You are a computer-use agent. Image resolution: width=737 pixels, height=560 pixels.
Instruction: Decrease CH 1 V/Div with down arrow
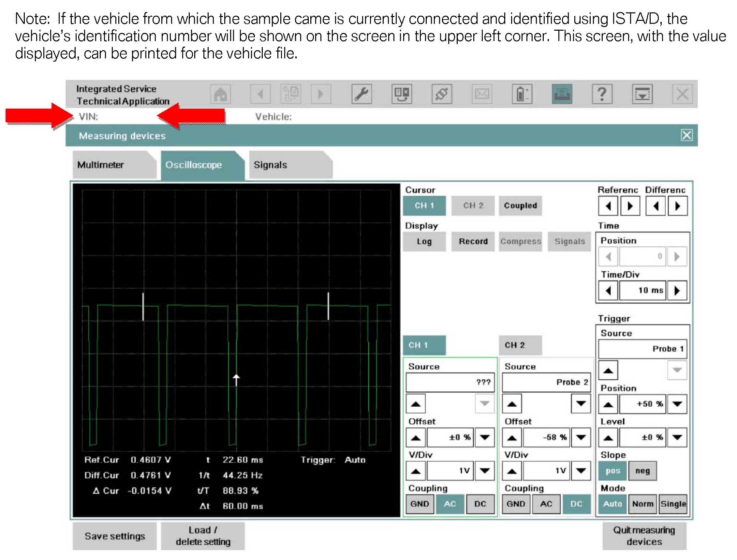[484, 471]
